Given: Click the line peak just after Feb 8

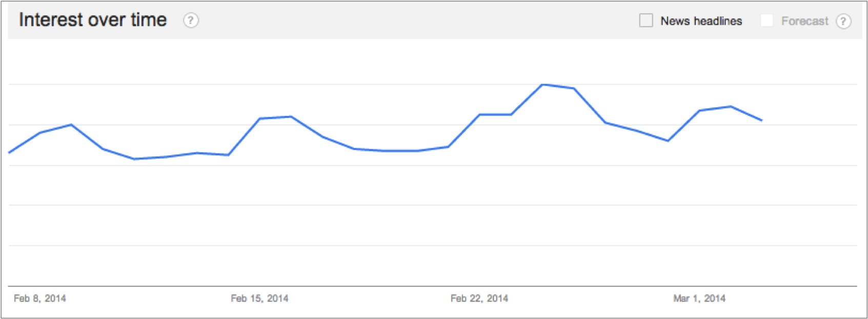Looking at the screenshot, I should point(71,125).
